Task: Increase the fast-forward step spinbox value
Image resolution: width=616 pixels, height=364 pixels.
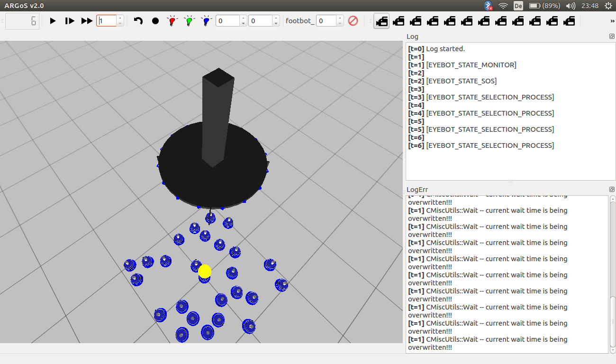Action: pos(120,18)
